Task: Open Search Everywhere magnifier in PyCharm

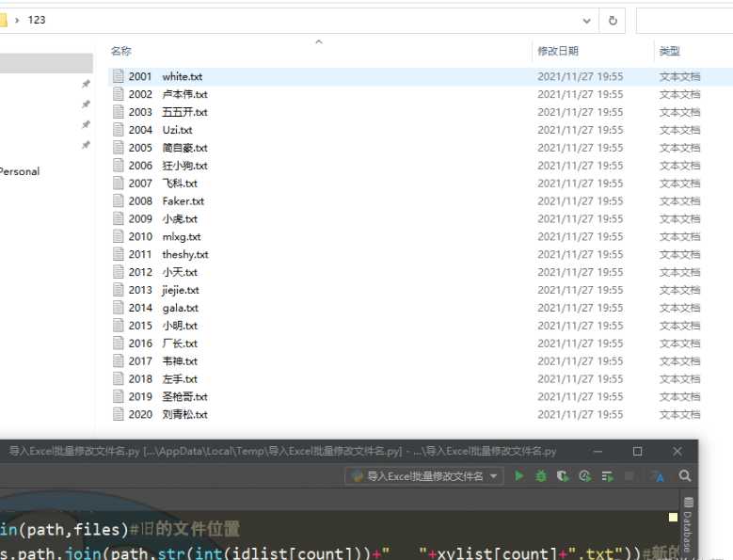Action: 684,476
